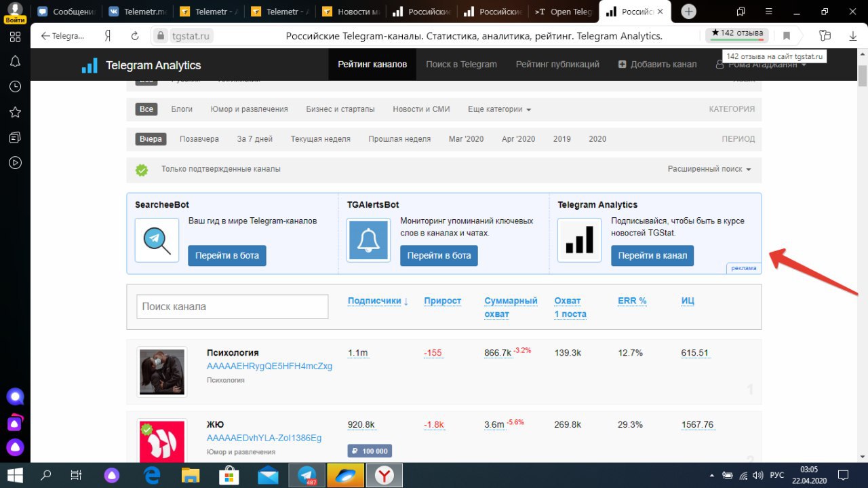The width and height of the screenshot is (868, 488).
Task: Filter by Текущая неделя period
Action: click(x=321, y=138)
